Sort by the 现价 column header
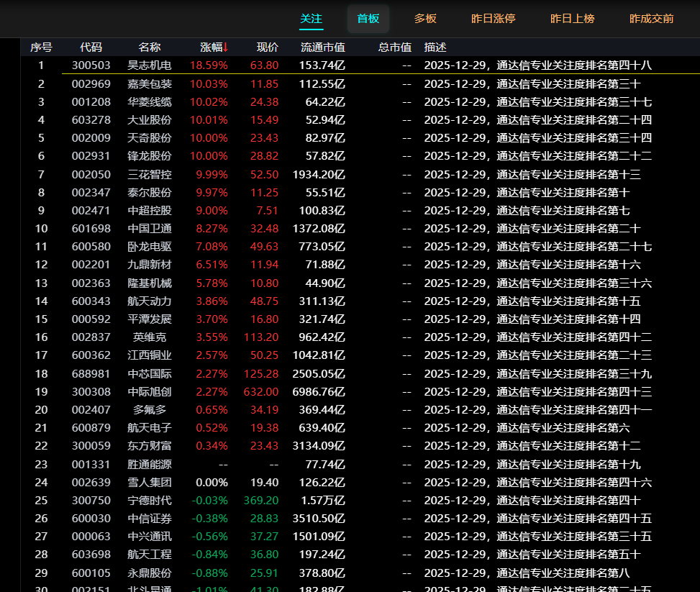 point(268,47)
